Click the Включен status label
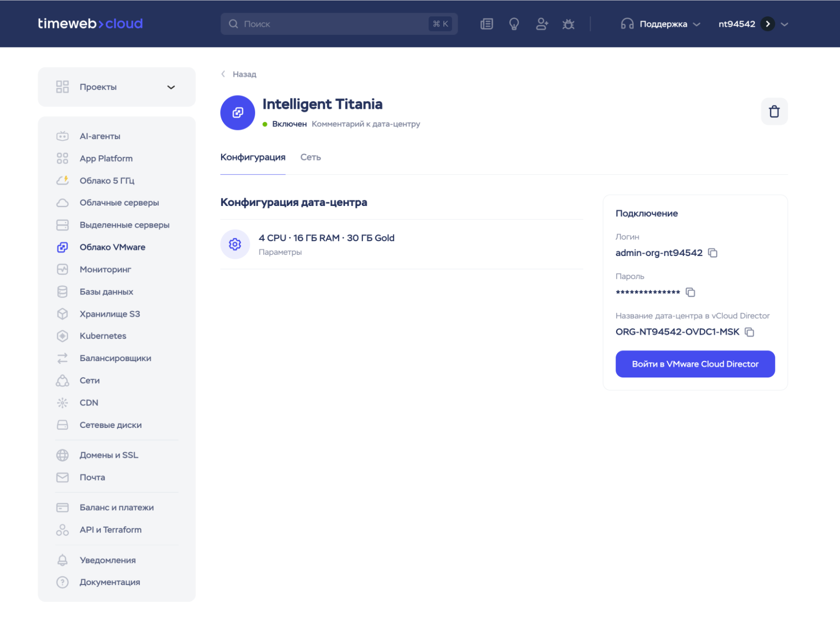The height and width of the screenshot is (641, 840). 289,124
